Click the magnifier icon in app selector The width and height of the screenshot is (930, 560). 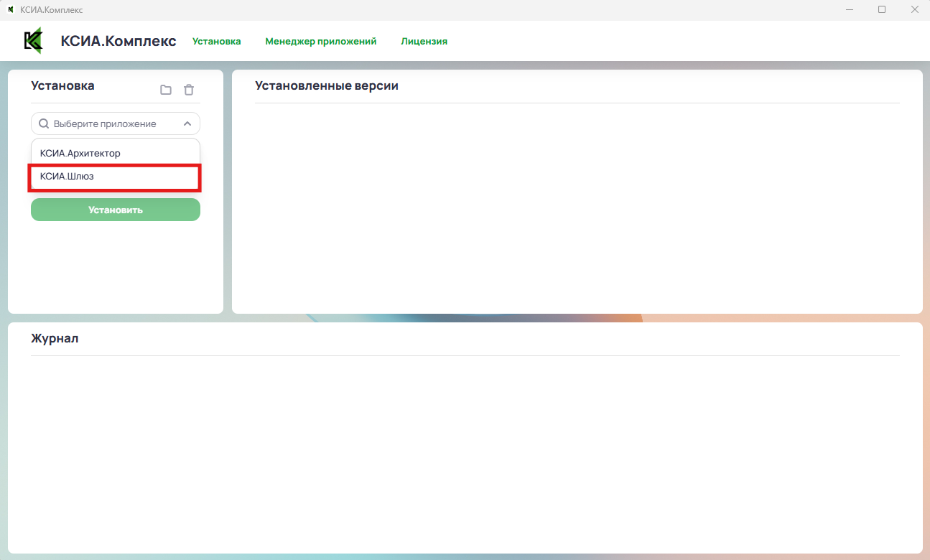tap(44, 123)
